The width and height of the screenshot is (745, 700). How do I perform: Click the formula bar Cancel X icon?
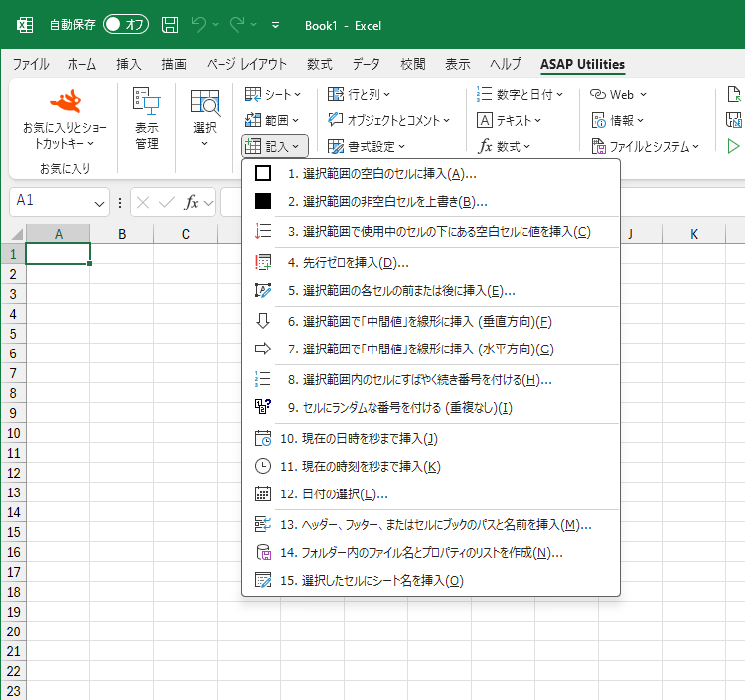[x=142, y=203]
